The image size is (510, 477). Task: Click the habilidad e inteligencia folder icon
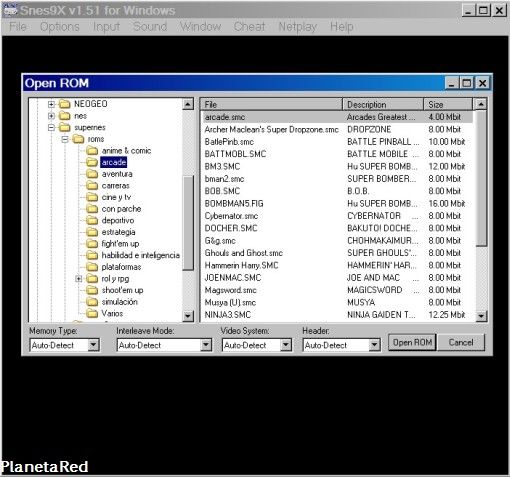[92, 255]
